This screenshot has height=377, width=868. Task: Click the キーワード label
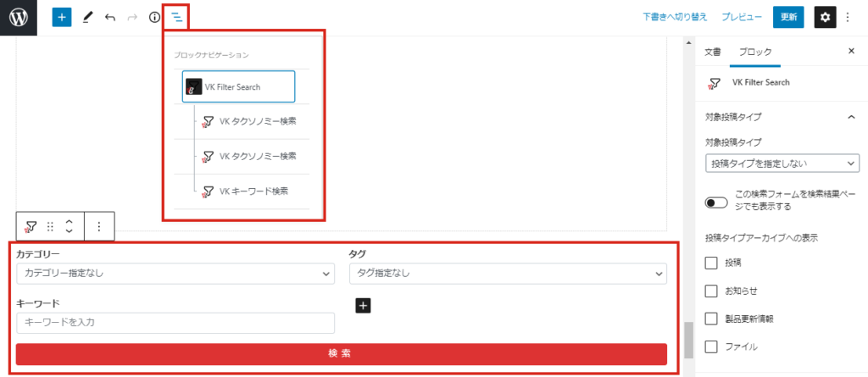coord(38,302)
